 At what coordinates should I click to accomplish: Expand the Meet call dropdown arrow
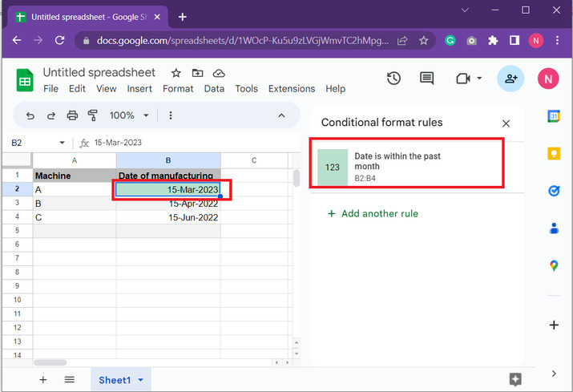(x=479, y=78)
